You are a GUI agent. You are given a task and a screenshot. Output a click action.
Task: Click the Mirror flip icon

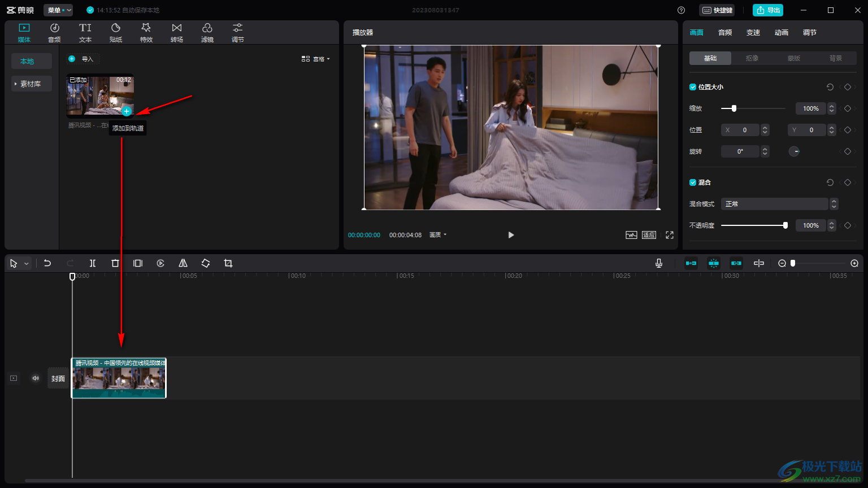point(183,263)
